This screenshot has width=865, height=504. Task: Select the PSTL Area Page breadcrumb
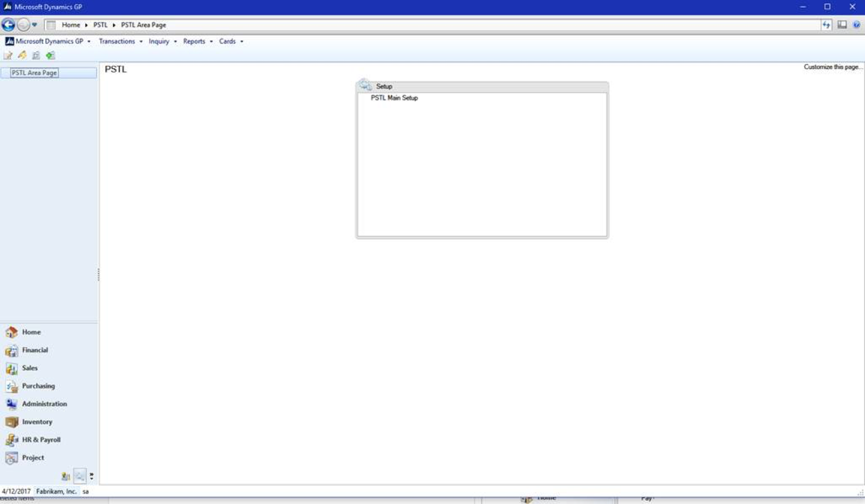click(x=144, y=25)
